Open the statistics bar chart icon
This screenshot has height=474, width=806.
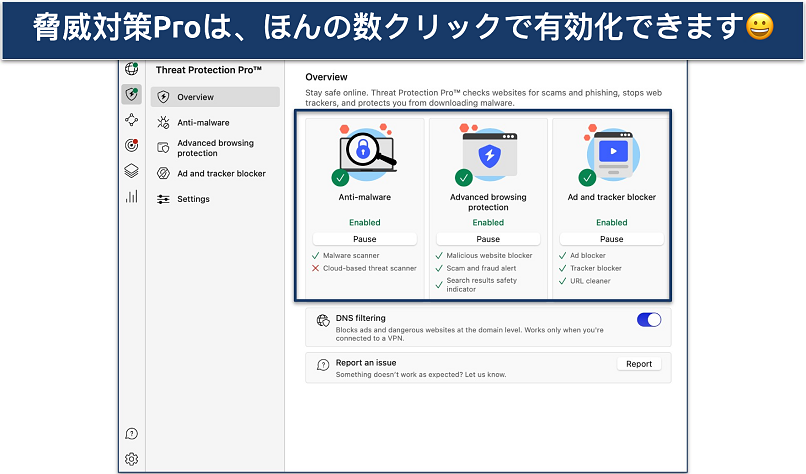coord(131,197)
